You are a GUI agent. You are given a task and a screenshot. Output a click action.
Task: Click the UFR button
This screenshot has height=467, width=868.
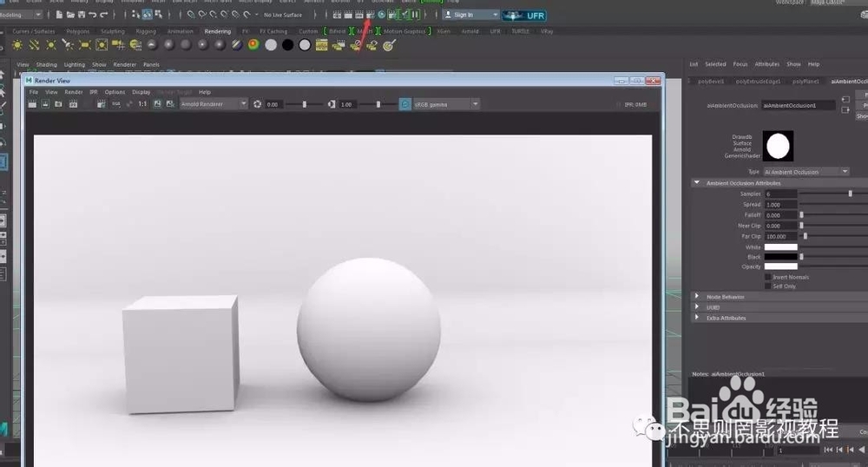(524, 16)
